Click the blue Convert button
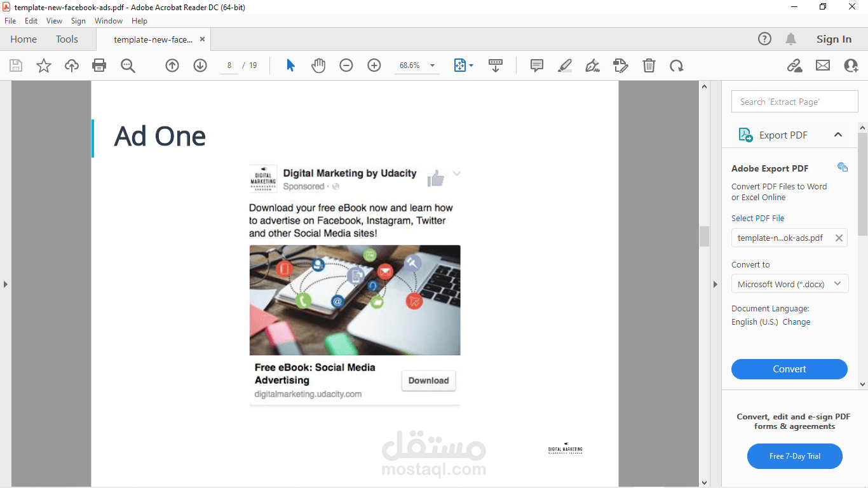 point(789,369)
